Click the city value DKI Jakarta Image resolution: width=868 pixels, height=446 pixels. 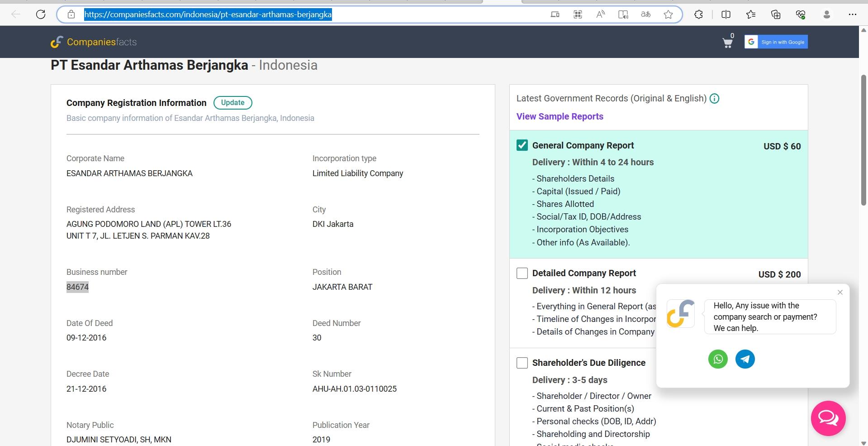point(333,224)
